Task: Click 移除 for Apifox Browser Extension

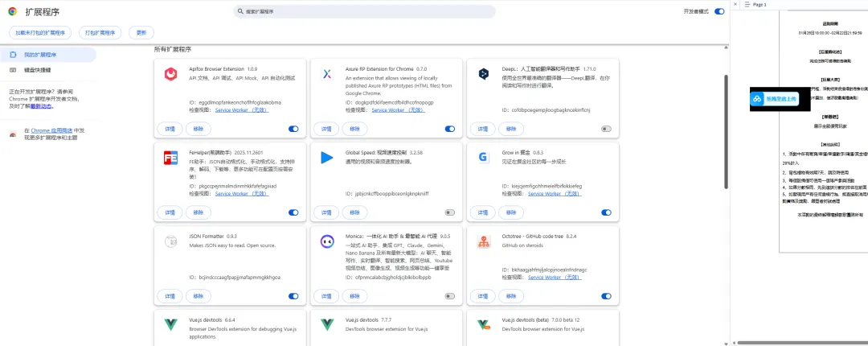Action: pyautogui.click(x=199, y=129)
